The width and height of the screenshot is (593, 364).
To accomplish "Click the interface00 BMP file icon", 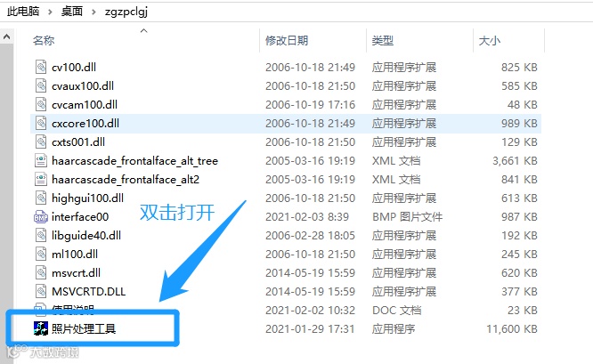I will pyautogui.click(x=41, y=216).
